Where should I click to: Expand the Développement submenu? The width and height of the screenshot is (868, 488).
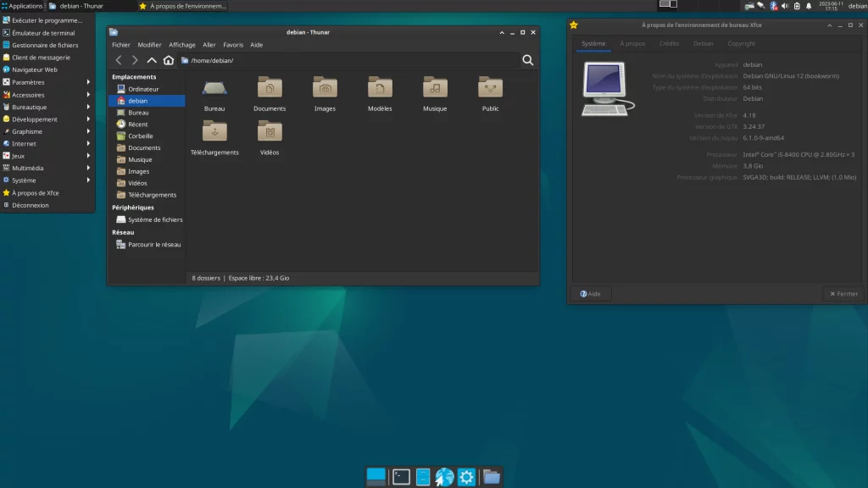click(x=34, y=119)
